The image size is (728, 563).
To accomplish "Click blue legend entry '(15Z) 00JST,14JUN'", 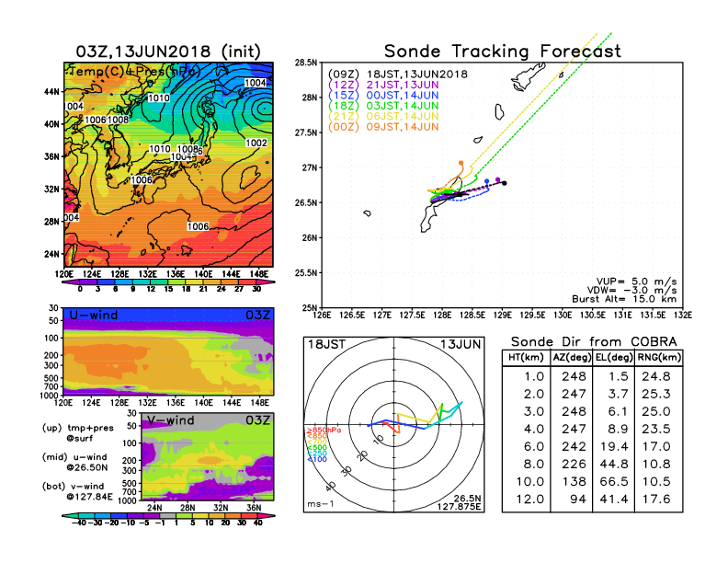I will point(383,96).
